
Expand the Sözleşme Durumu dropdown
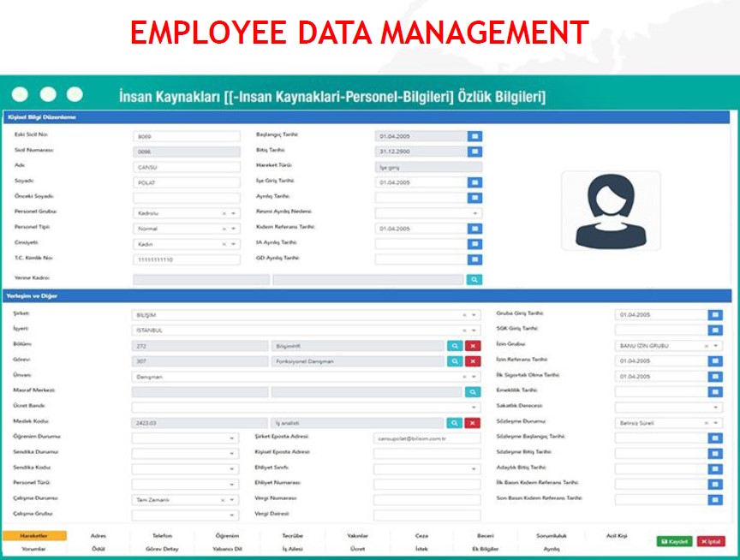point(716,423)
